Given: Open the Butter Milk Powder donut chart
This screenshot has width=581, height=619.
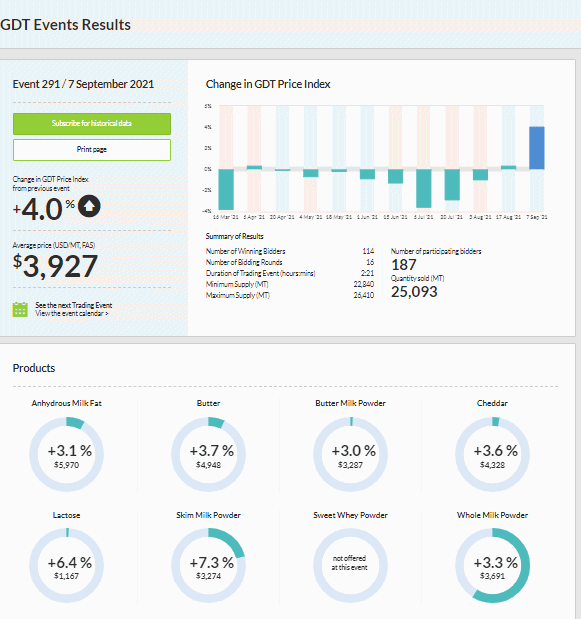Looking at the screenshot, I should tap(350, 454).
